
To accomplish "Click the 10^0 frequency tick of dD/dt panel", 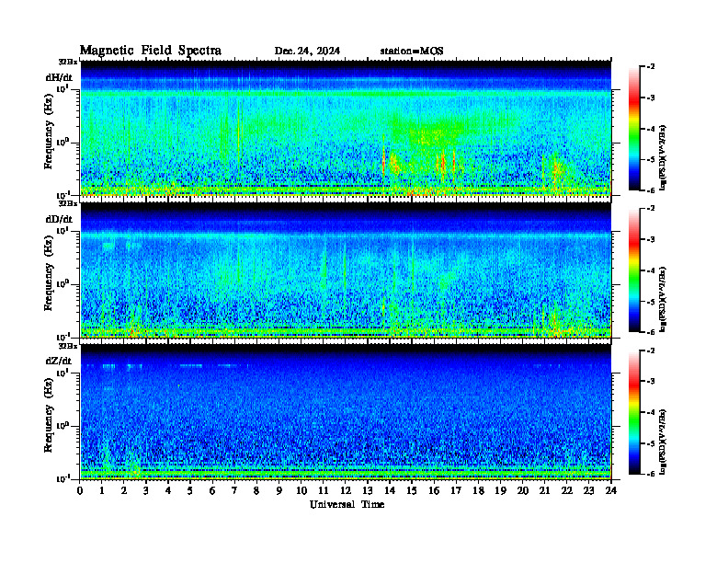I will click(63, 283).
